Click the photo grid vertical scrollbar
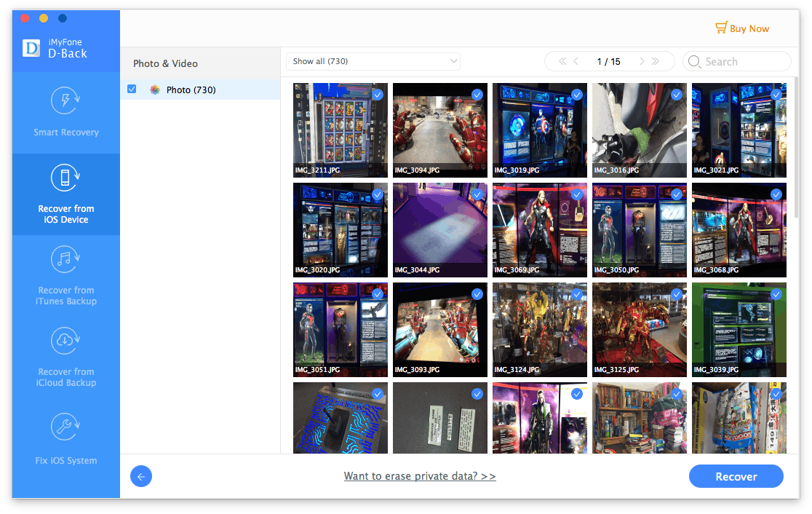Image resolution: width=812 pixels, height=514 pixels. [x=796, y=148]
